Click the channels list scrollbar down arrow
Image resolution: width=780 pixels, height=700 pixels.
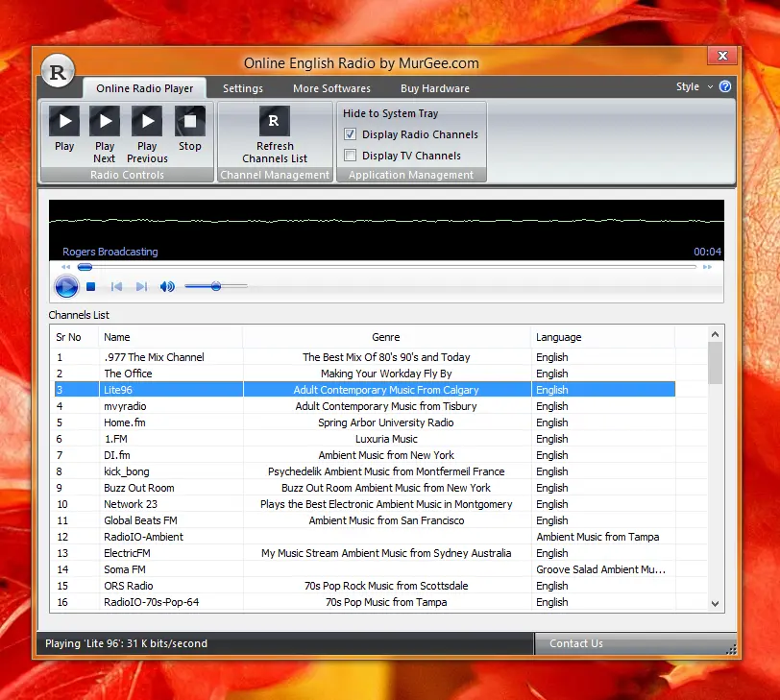715,604
